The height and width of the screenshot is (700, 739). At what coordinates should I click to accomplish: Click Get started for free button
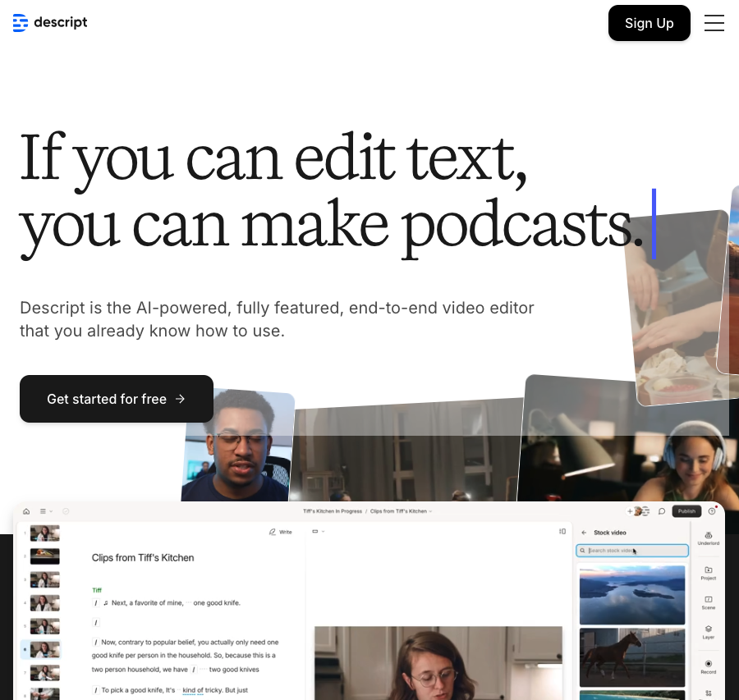(x=117, y=399)
